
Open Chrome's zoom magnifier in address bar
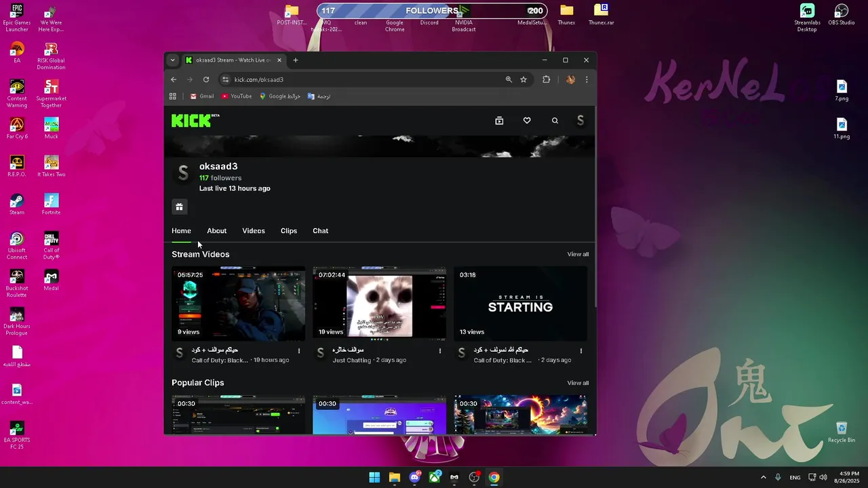509,79
